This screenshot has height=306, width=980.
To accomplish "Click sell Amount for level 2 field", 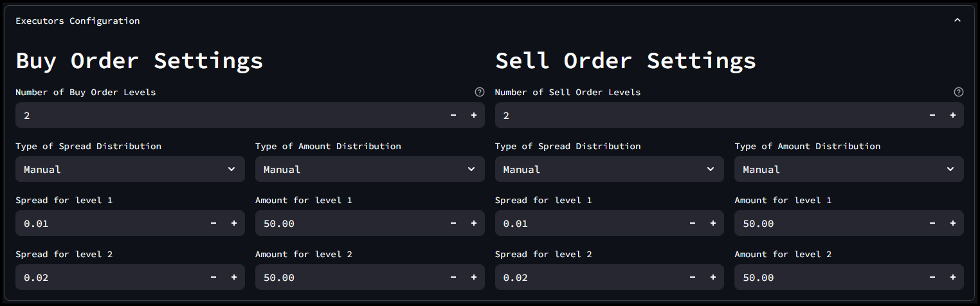I will (826, 278).
